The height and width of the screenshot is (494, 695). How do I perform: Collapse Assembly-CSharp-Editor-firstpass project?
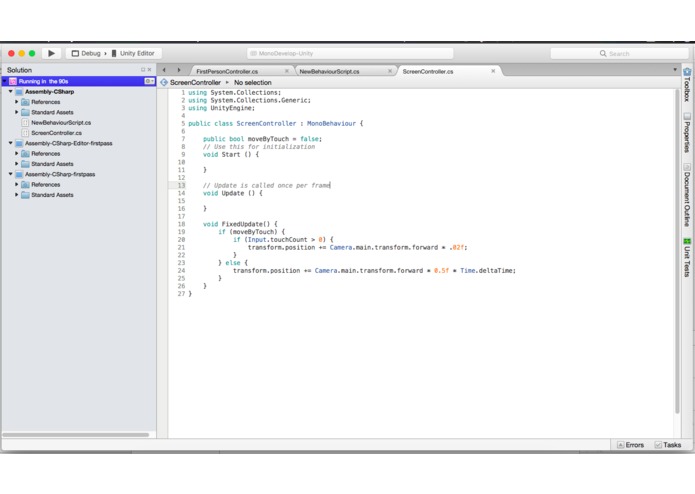pyautogui.click(x=11, y=143)
